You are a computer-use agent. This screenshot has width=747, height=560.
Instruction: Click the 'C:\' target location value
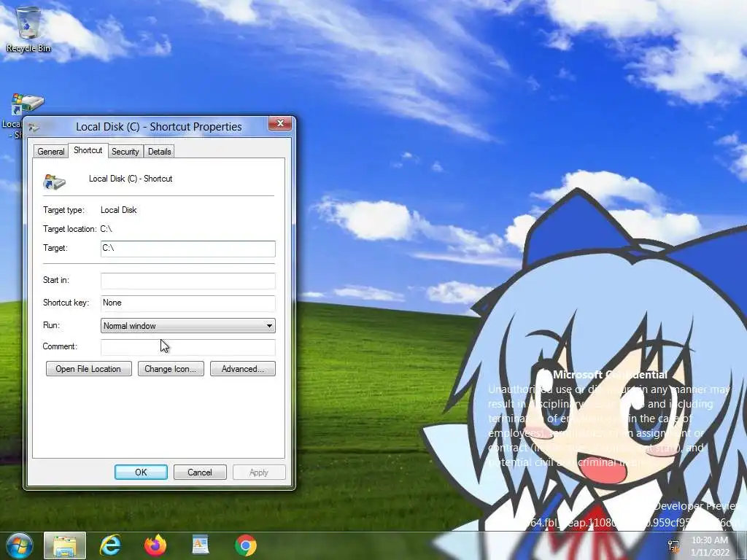pos(107,229)
